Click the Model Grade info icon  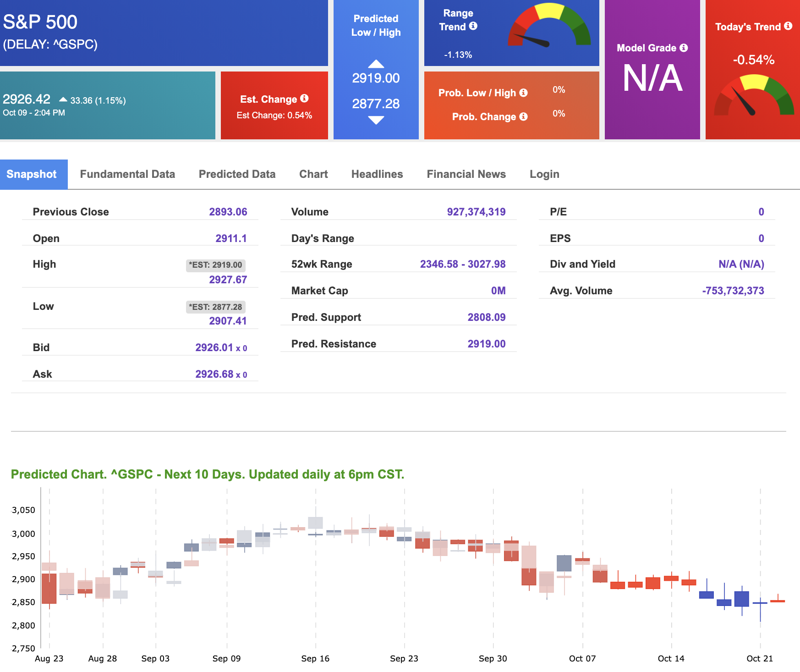coord(684,48)
